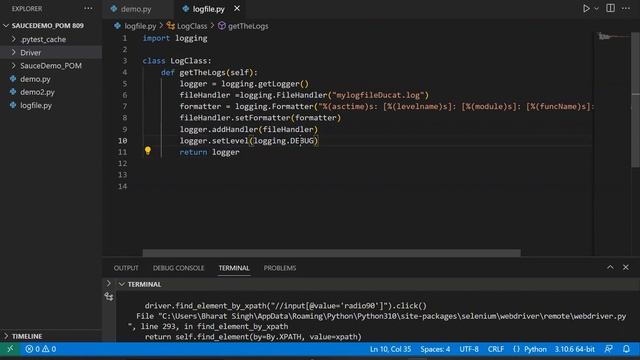Open notifications bell icon
The image size is (640, 360).
point(626,349)
